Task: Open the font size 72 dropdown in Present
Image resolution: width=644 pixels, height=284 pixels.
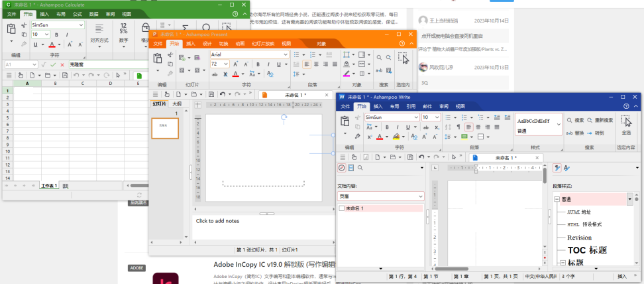Action: (x=226, y=64)
